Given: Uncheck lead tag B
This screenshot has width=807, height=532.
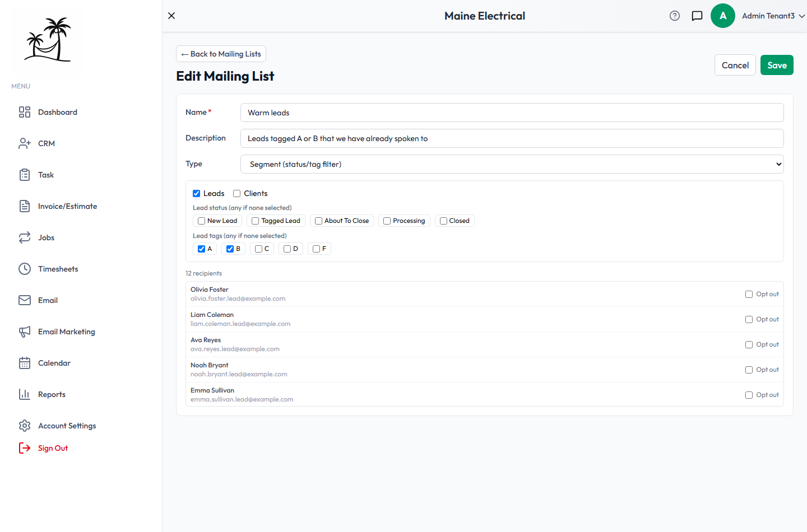Looking at the screenshot, I should (230, 249).
